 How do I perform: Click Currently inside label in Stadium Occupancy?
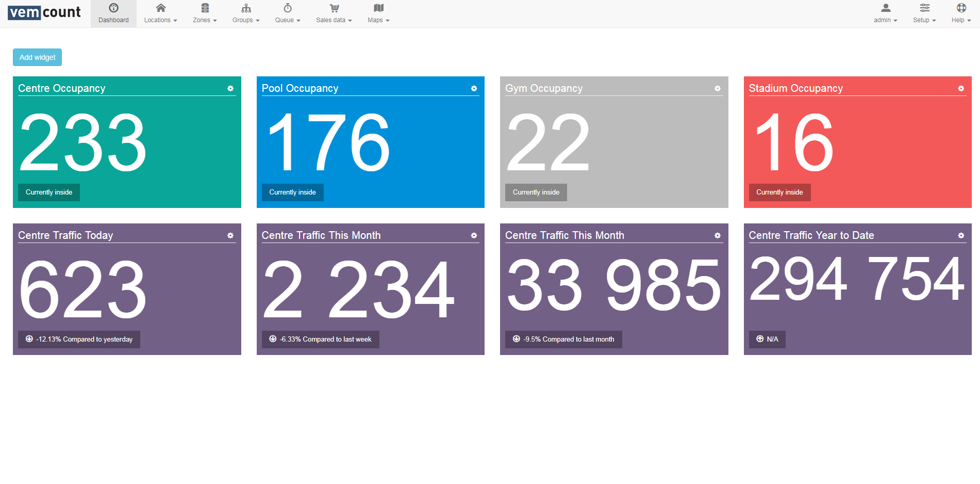779,192
